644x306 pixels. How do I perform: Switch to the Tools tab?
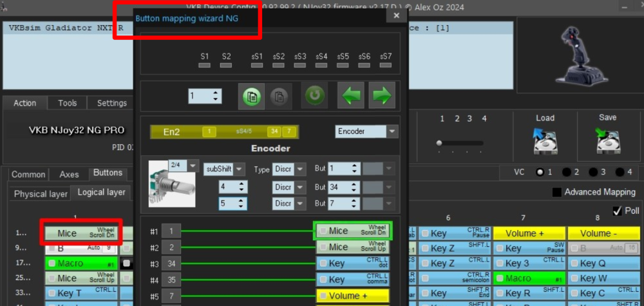68,103
